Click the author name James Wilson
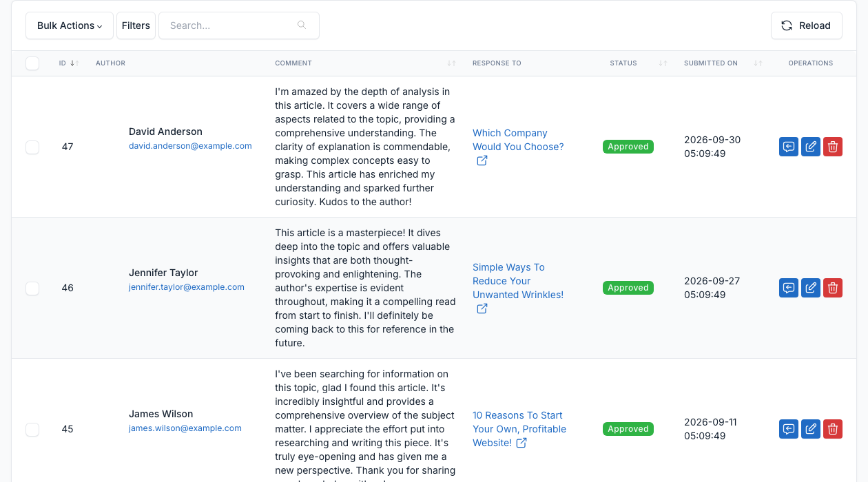868x482 pixels. coord(161,414)
